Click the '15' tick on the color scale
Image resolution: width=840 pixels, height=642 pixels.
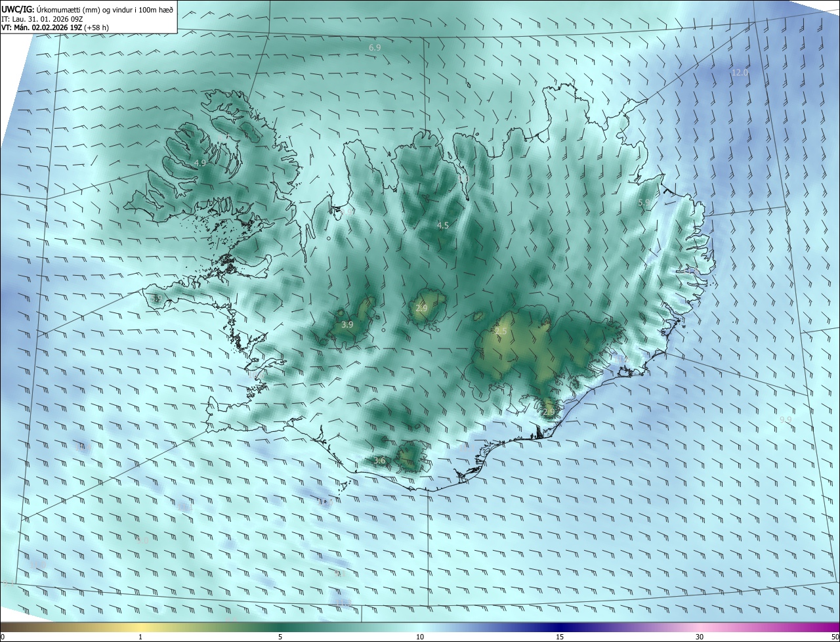click(x=560, y=637)
